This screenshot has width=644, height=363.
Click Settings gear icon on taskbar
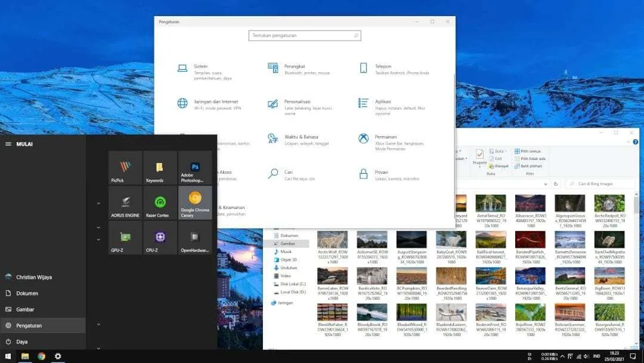58,356
